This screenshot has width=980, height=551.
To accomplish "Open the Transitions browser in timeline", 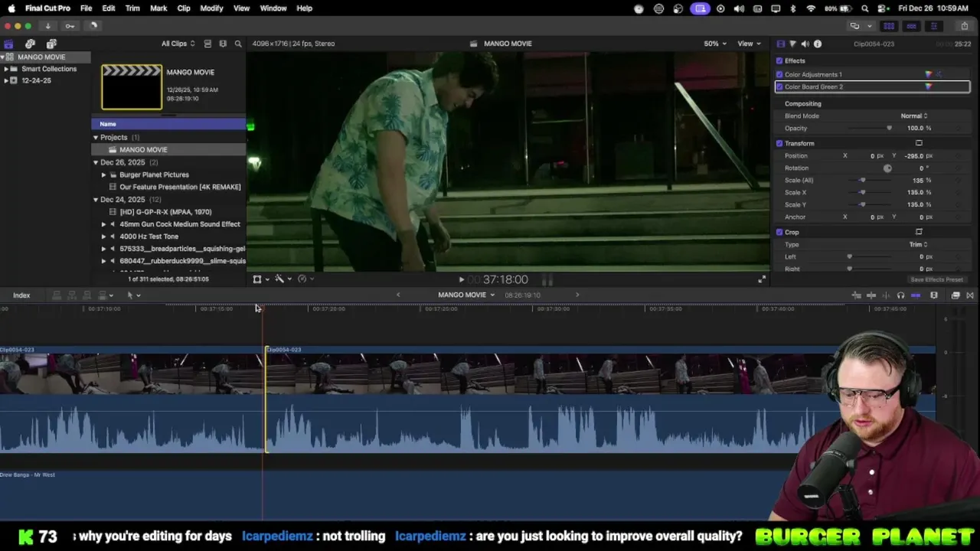I will [x=970, y=295].
